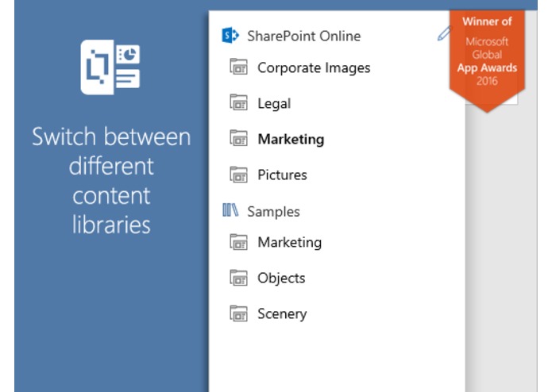Viewport: 552px width, 392px height.
Task: Click the 'Switch between different content libraries' text
Action: (111, 180)
